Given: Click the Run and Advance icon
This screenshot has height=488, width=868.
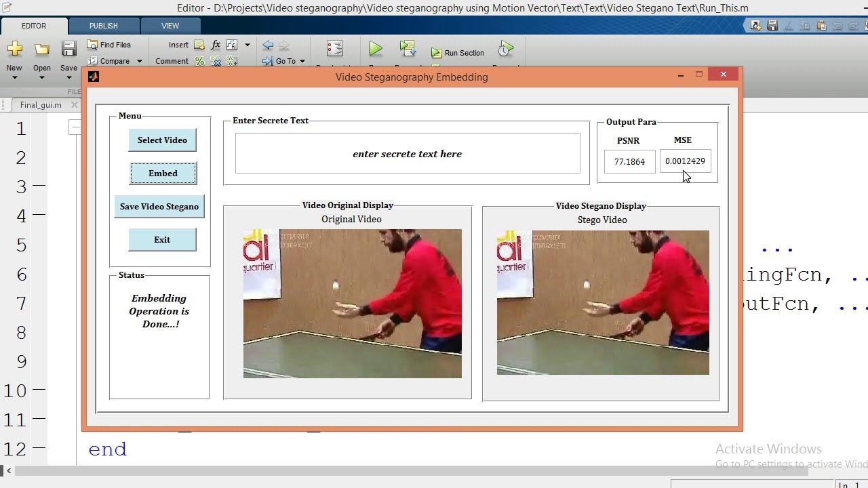Looking at the screenshot, I should tap(408, 49).
